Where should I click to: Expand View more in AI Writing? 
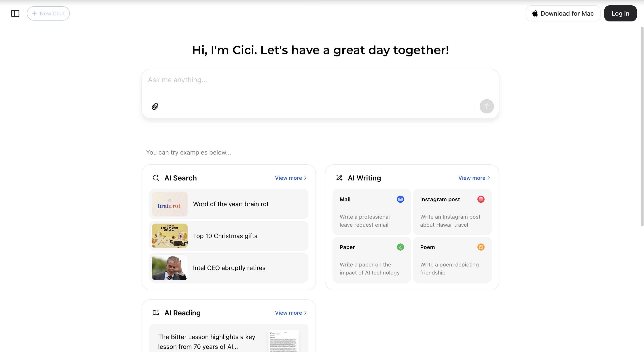click(474, 178)
